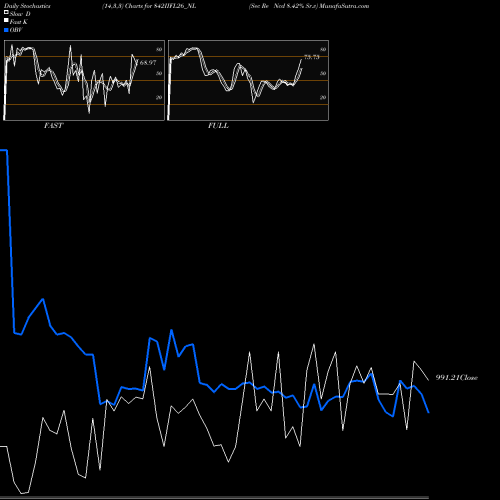Screen dimensions: 500x500
Task: Click the 80 level label in the FAST chart
Action: pyautogui.click(x=159, y=50)
